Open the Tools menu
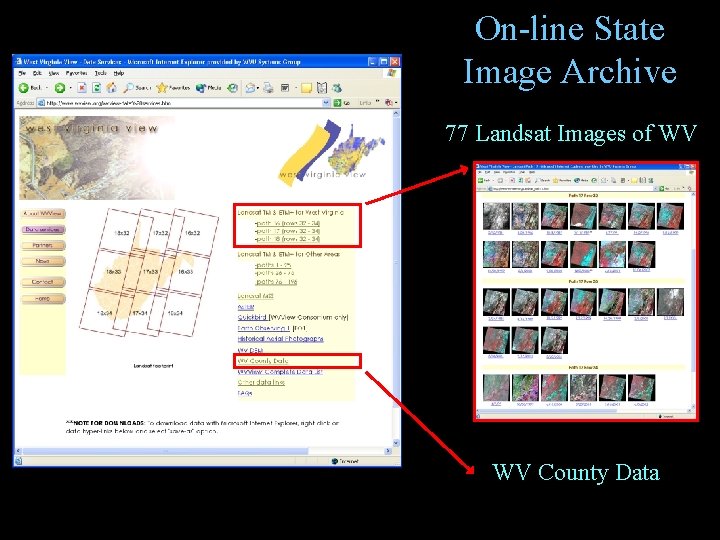 [x=101, y=73]
